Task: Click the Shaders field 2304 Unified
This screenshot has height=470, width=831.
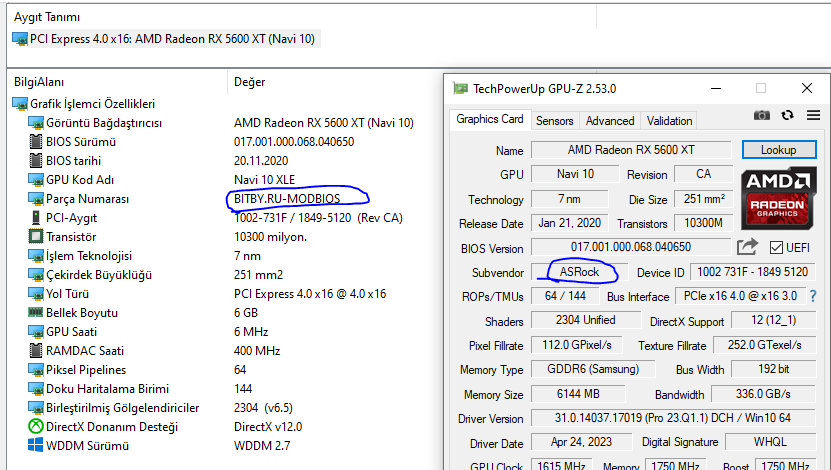Action: click(586, 320)
